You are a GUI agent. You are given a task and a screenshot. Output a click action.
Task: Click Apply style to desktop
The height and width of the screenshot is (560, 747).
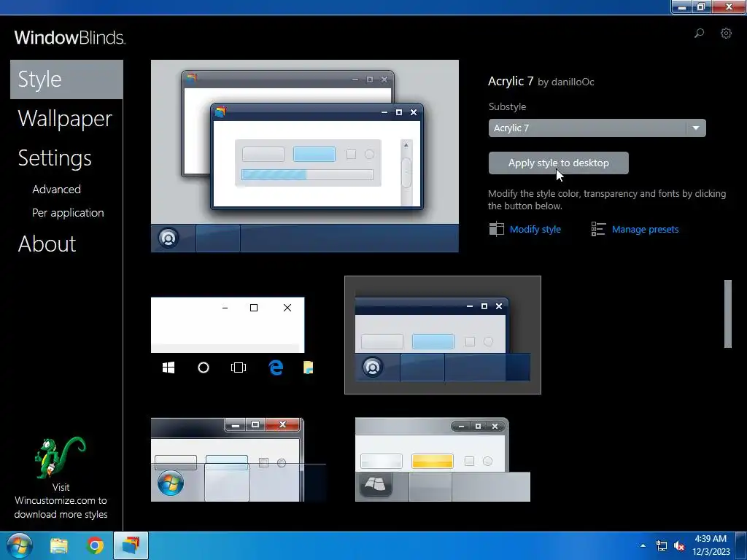pyautogui.click(x=558, y=163)
